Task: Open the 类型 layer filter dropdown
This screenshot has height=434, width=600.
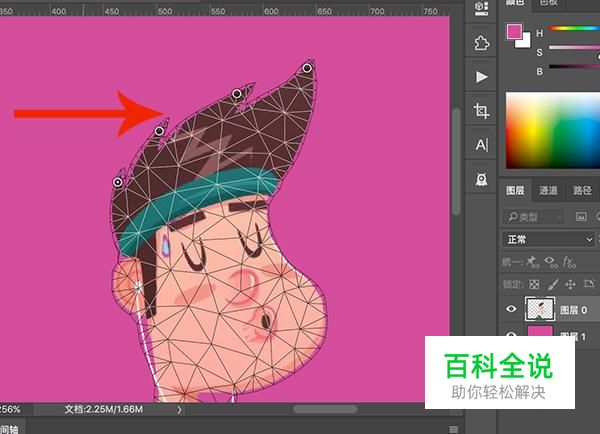Action: (x=533, y=217)
